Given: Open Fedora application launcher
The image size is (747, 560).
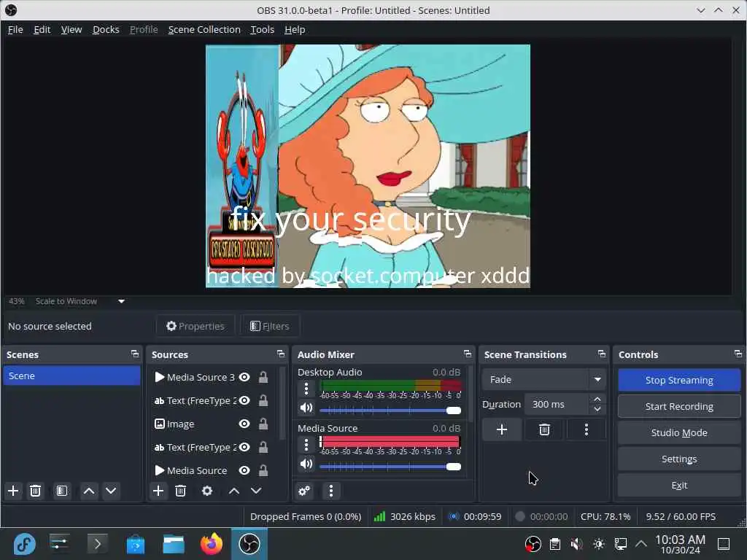Looking at the screenshot, I should click(x=24, y=544).
